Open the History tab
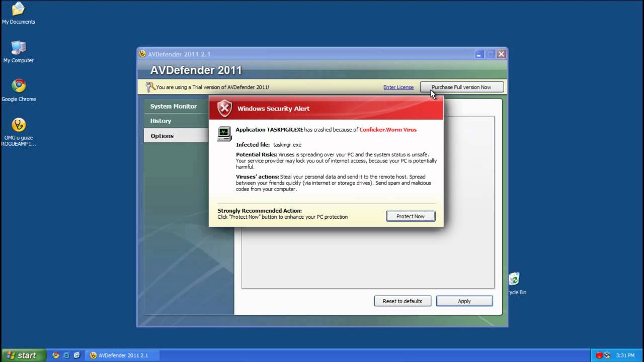The width and height of the screenshot is (644, 362). (x=174, y=121)
